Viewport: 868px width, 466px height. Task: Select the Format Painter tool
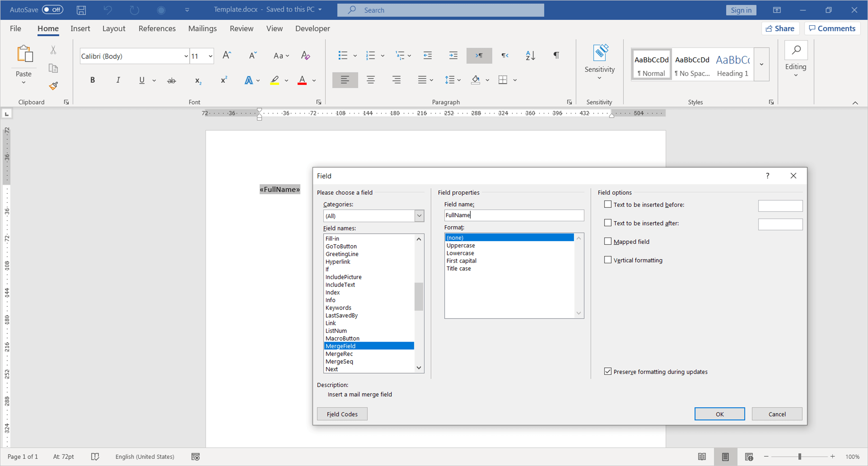[x=53, y=86]
